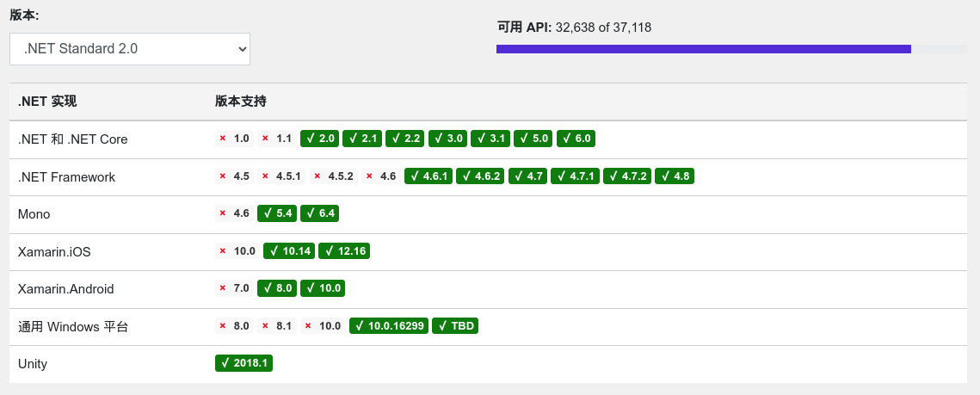Viewport: 980px width, 395px height.
Task: Click the Unity 2018.1 badge
Action: click(243, 363)
